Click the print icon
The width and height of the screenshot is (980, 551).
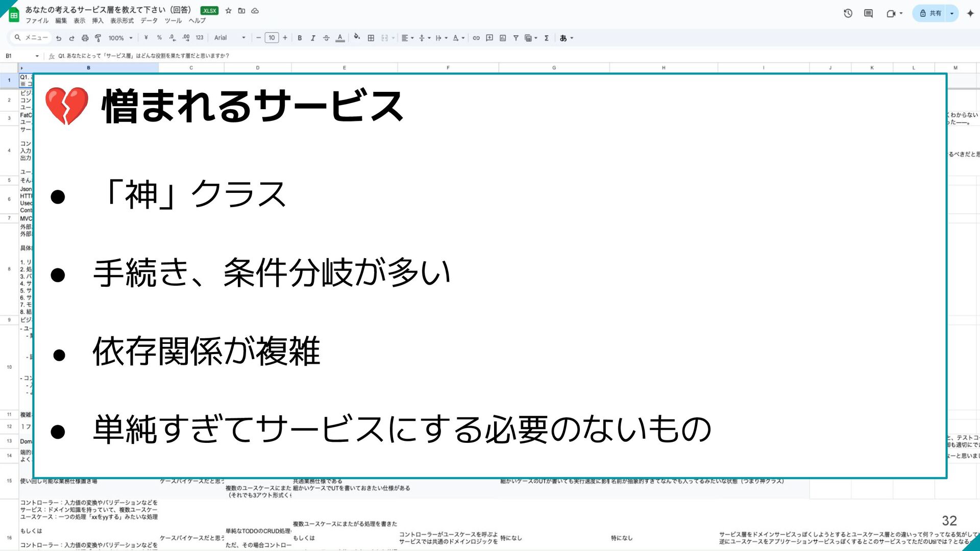pos(85,38)
